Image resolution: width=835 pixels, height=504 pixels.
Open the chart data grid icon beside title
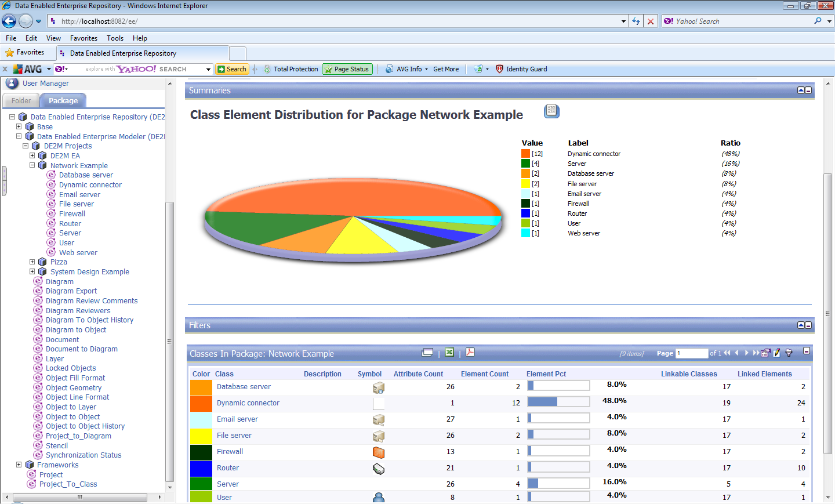551,111
